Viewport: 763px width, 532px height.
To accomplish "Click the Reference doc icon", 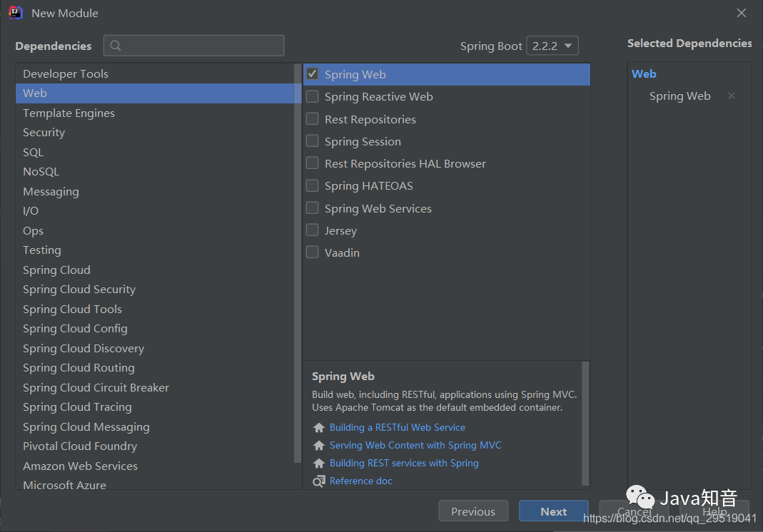I will [319, 481].
